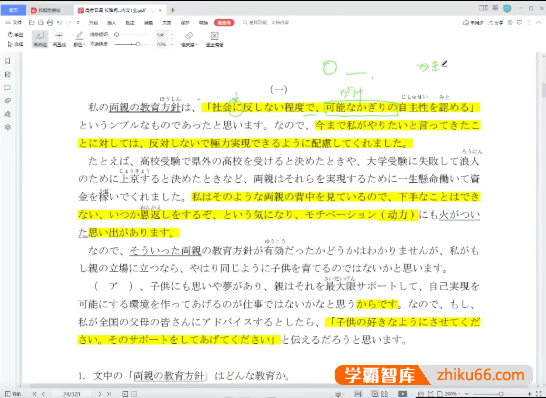This screenshot has height=398, width=546.
Task: Open the fifth left sidebar panel icon
Action: click(8, 114)
